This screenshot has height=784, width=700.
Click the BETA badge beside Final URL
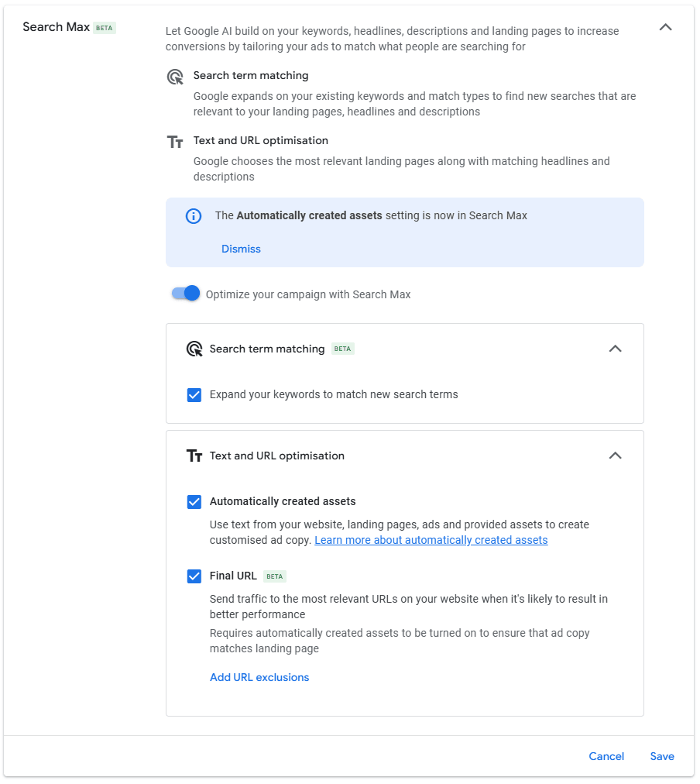(275, 576)
